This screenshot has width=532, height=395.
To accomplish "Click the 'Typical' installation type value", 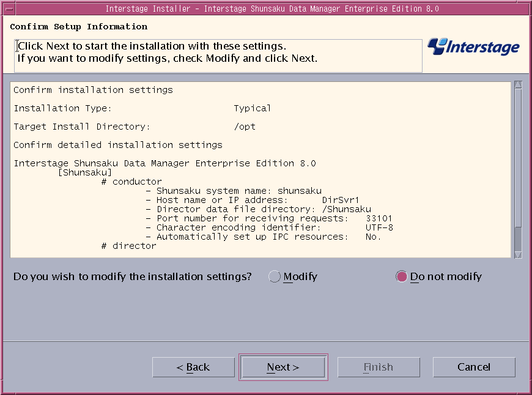I will click(252, 108).
